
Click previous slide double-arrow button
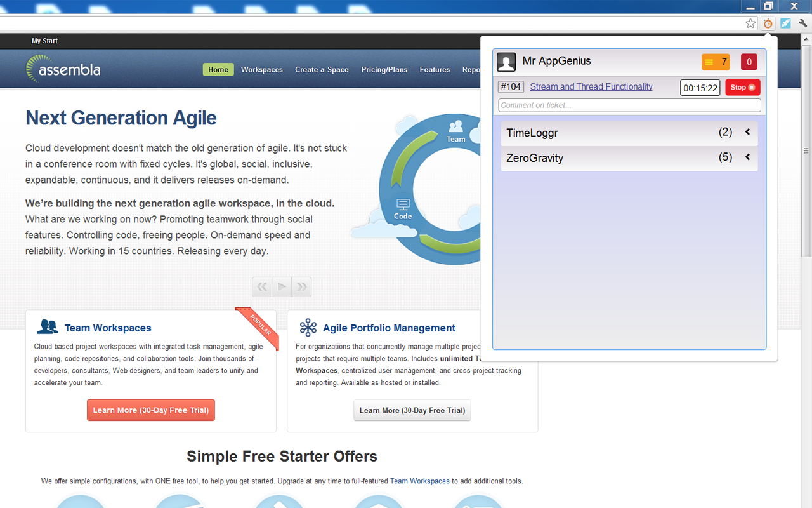coord(262,287)
